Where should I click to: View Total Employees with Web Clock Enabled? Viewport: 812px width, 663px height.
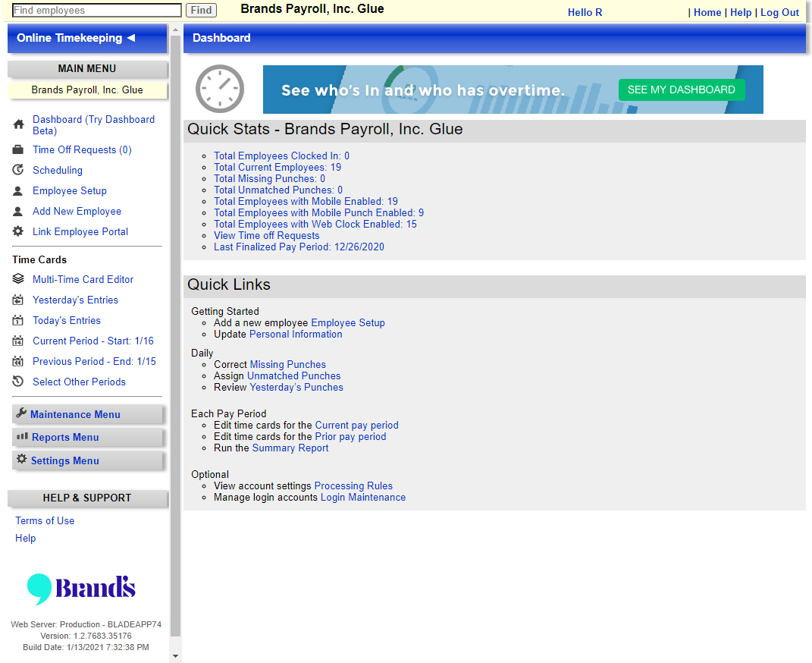tap(315, 225)
